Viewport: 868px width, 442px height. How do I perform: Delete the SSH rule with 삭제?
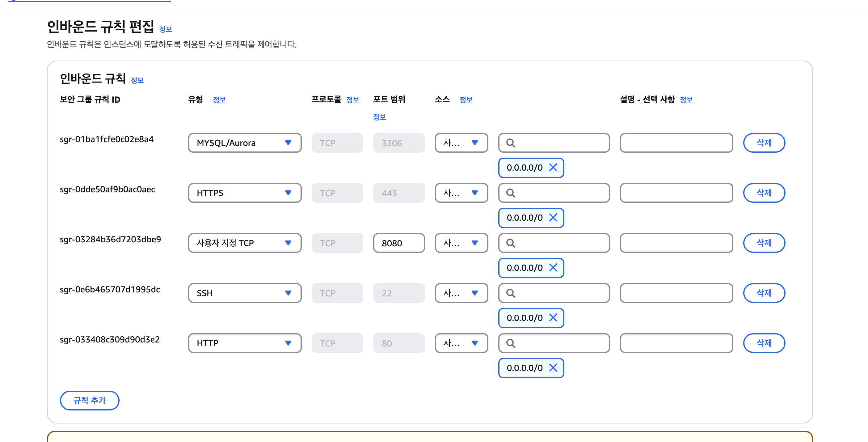764,293
